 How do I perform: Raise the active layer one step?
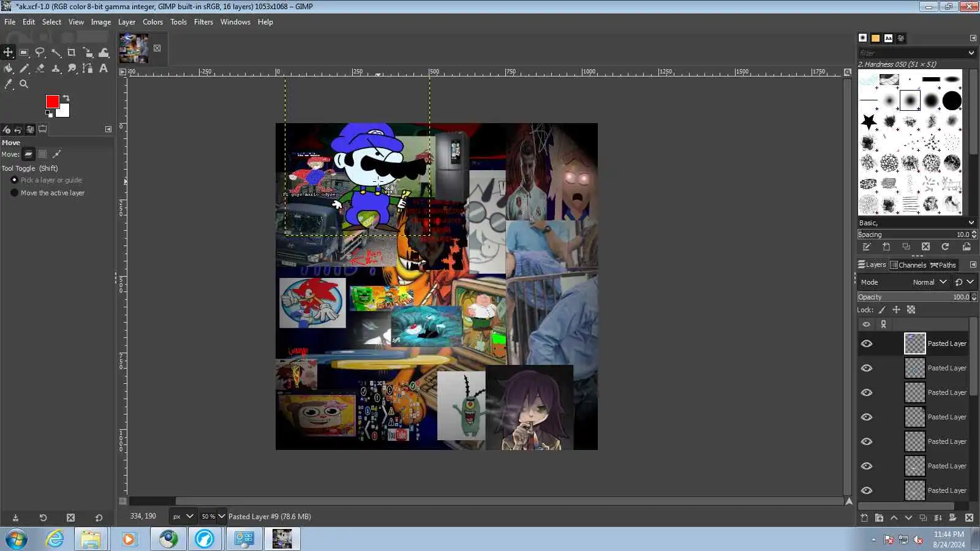(x=894, y=518)
